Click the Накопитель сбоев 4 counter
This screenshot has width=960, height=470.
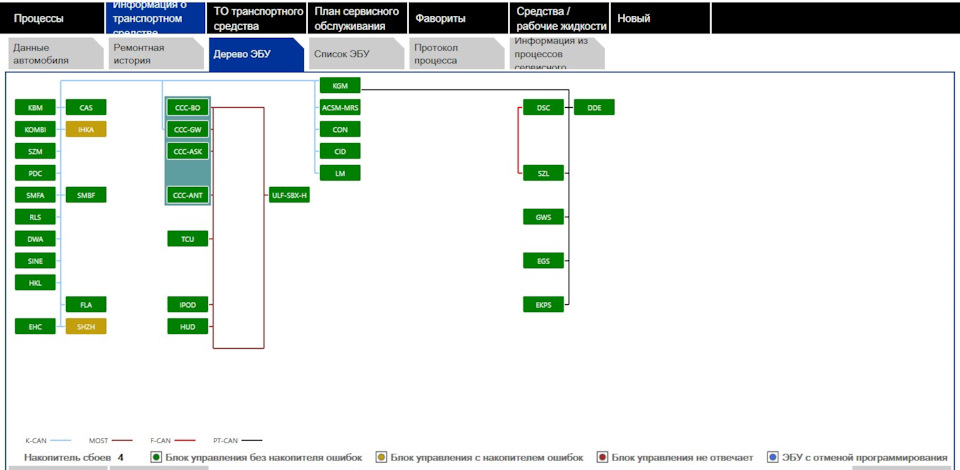pyautogui.click(x=73, y=457)
